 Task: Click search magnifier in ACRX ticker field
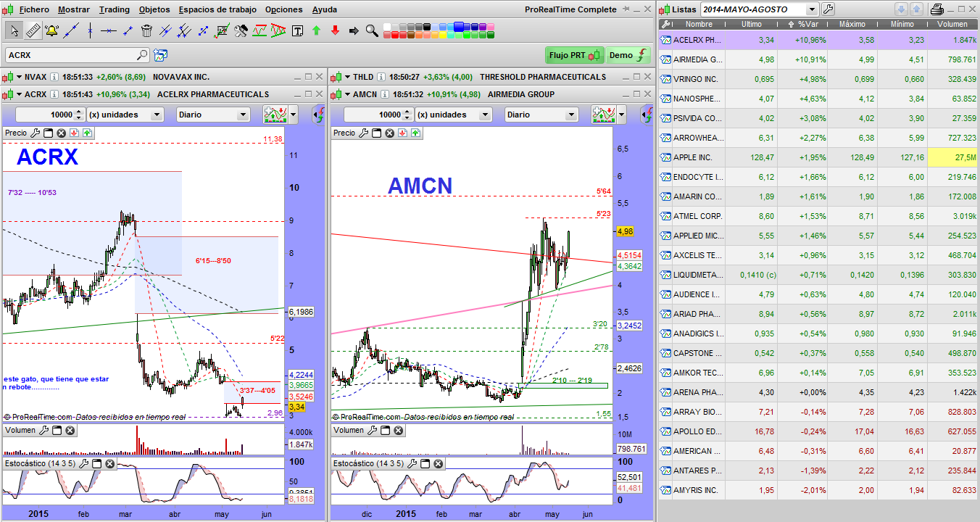tap(142, 55)
